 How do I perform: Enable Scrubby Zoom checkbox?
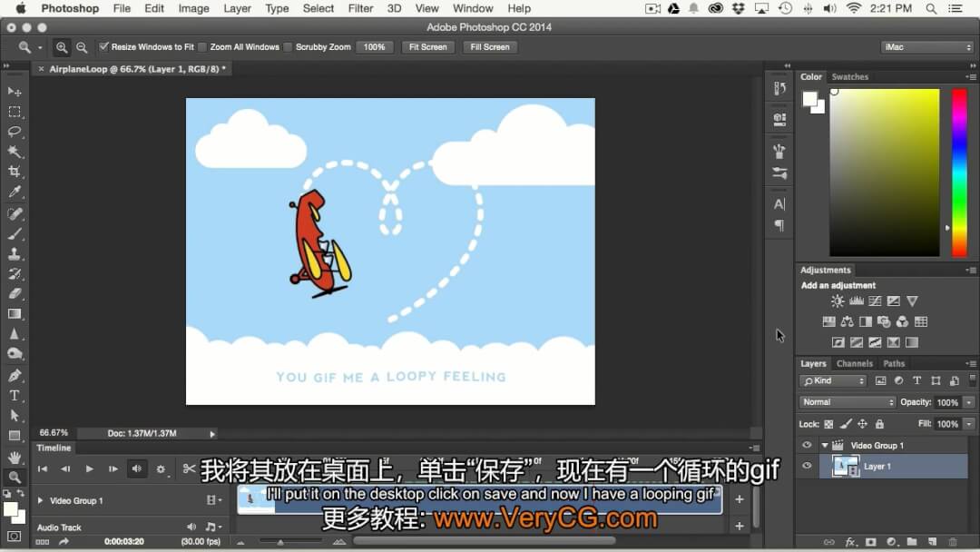pyautogui.click(x=289, y=47)
